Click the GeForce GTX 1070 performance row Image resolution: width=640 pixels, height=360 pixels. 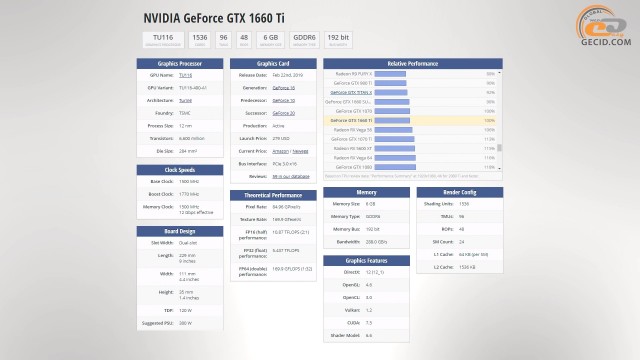tap(410, 111)
